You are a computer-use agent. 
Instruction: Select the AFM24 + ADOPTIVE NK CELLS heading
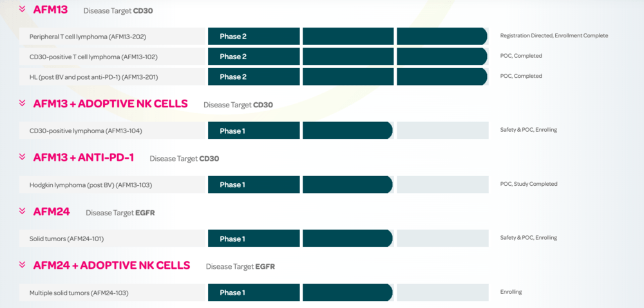(x=111, y=266)
